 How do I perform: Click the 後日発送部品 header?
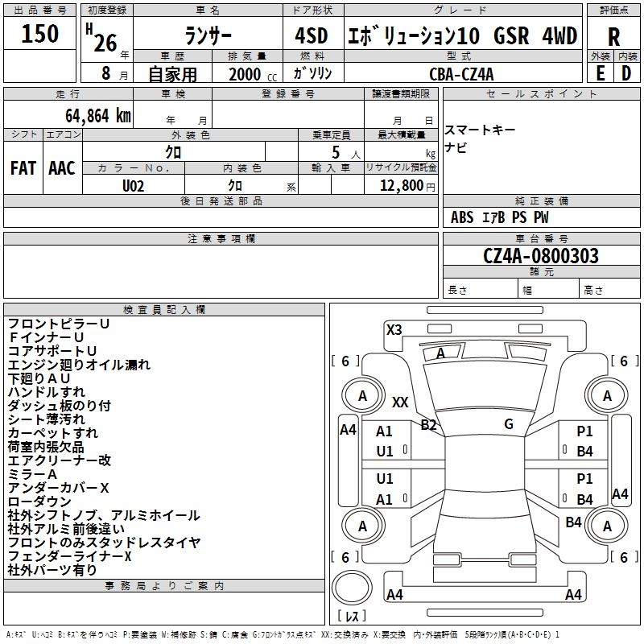pyautogui.click(x=221, y=200)
